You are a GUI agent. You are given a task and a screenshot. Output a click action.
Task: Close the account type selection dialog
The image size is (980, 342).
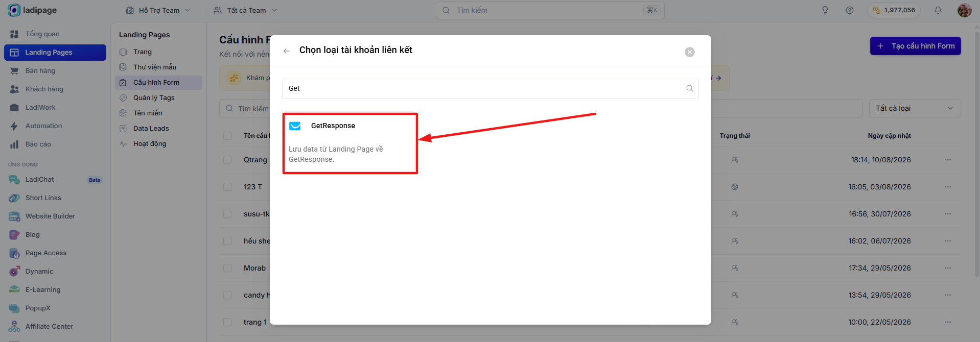pos(690,52)
